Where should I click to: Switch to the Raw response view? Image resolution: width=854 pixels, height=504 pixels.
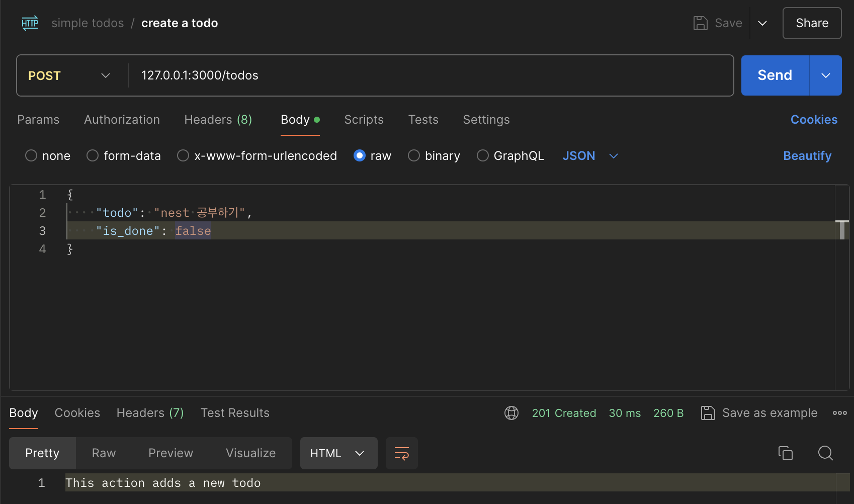click(104, 453)
